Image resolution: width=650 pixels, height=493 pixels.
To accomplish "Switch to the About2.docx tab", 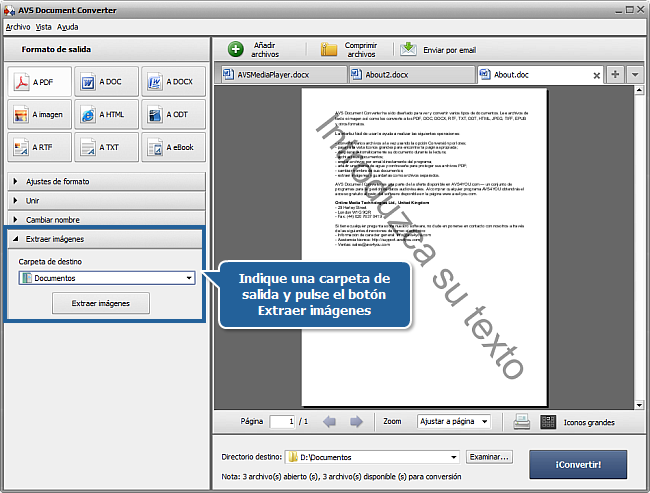I will point(412,75).
